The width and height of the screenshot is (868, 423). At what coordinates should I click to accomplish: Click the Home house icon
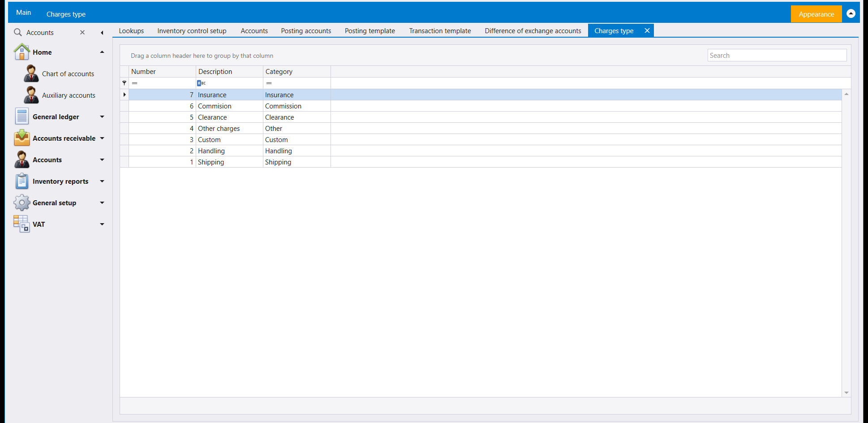point(21,52)
